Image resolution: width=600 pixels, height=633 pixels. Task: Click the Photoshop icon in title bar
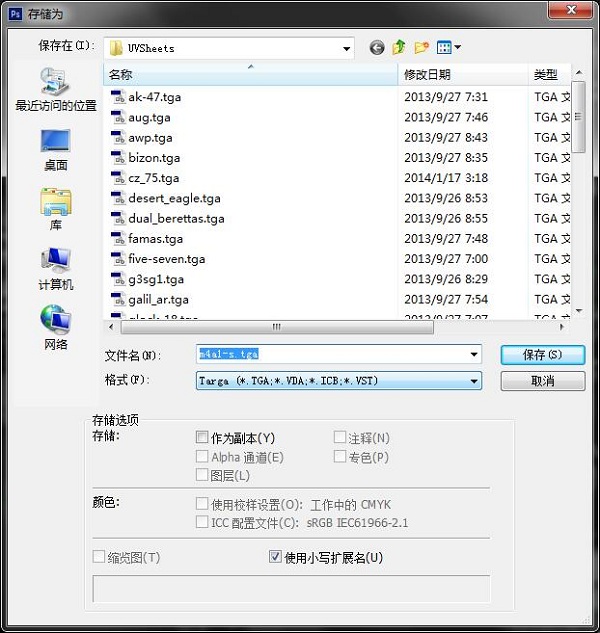(x=15, y=14)
